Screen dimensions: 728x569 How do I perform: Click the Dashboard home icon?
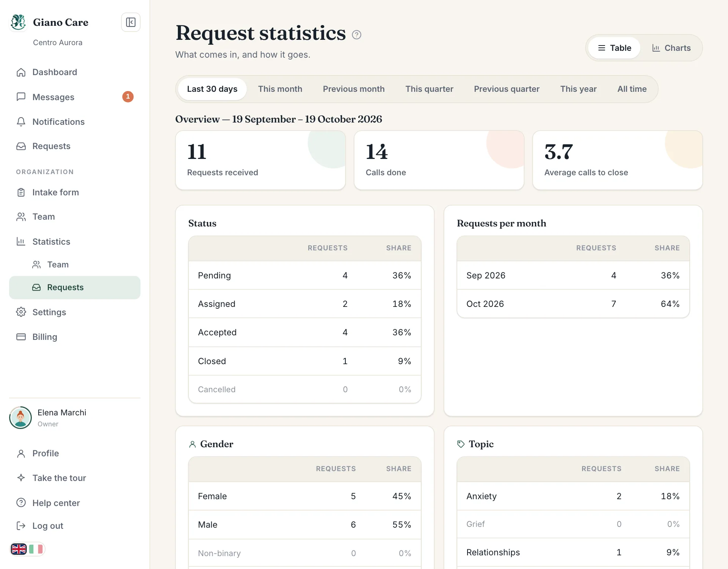click(x=21, y=72)
